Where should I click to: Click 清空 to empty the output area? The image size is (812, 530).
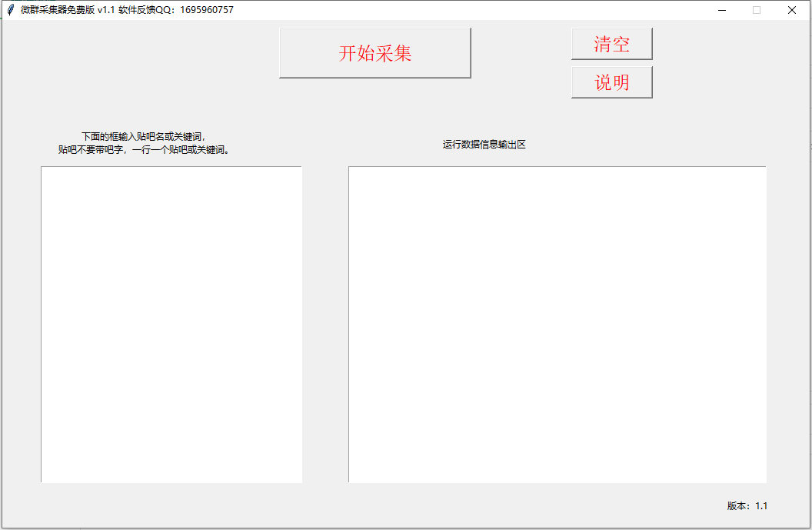pos(611,43)
